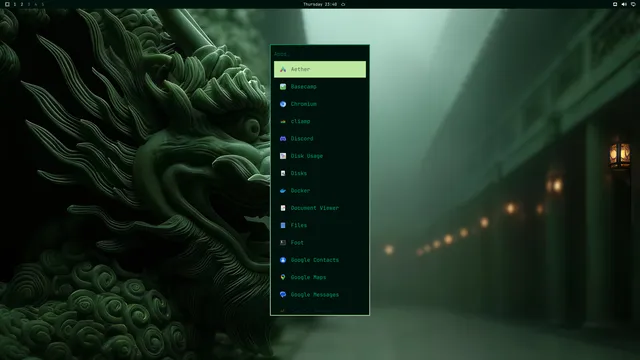Switch to workspace 4 in top bar
Image resolution: width=640 pixels, height=360 pixels.
36,4
